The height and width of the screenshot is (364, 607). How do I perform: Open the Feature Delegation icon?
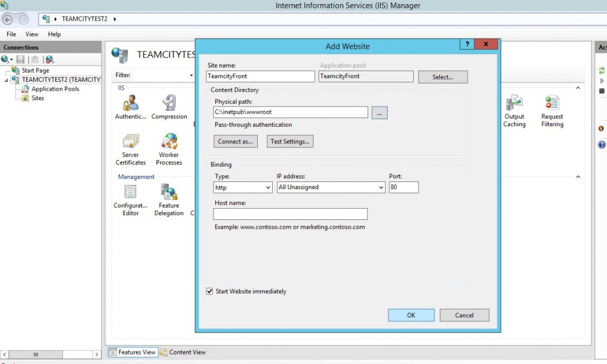click(169, 200)
